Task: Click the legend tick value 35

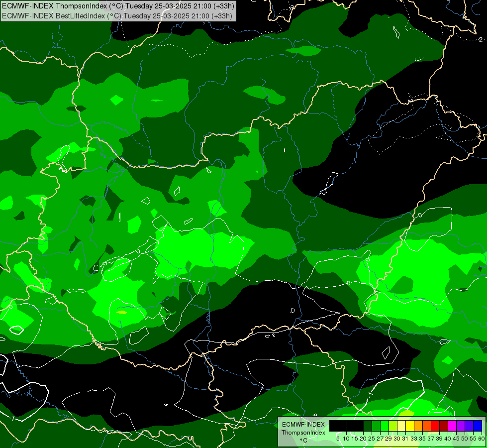Action: click(x=423, y=439)
